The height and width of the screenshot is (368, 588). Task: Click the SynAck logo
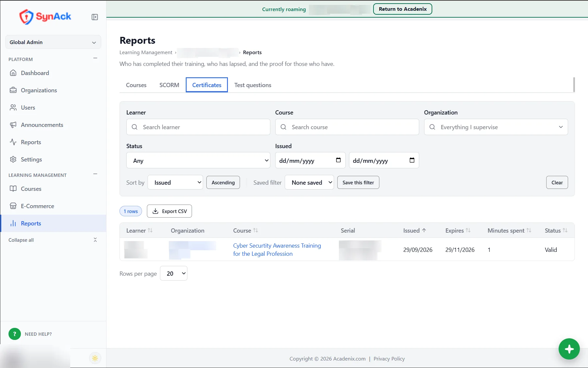[45, 17]
